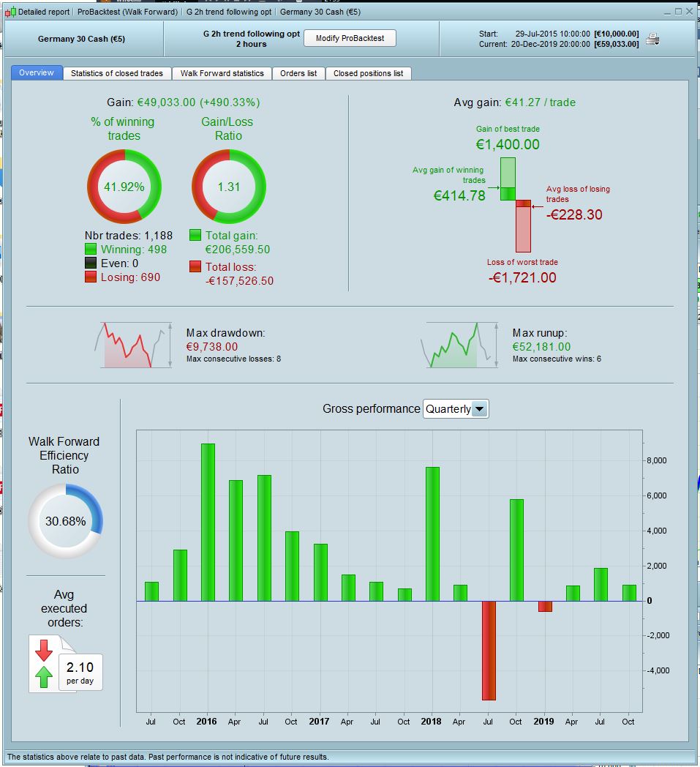Image resolution: width=700 pixels, height=767 pixels.
Task: Open Statistics of closed trades tab
Action: coord(117,73)
